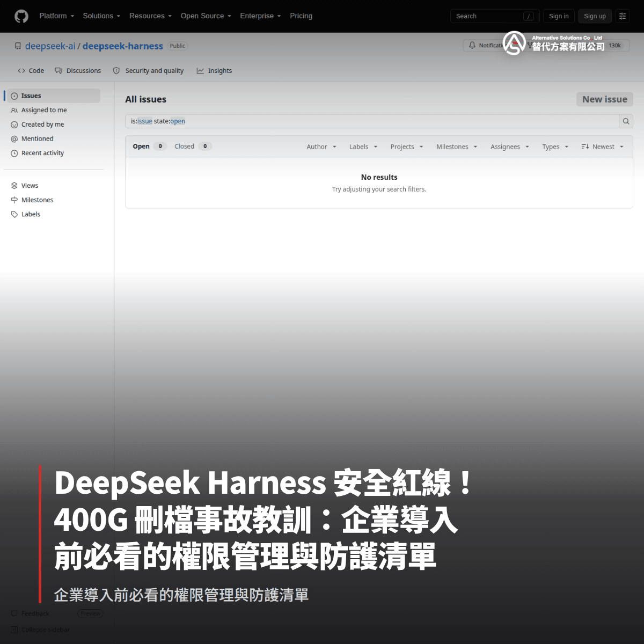Click the magnifier search button

(x=626, y=121)
